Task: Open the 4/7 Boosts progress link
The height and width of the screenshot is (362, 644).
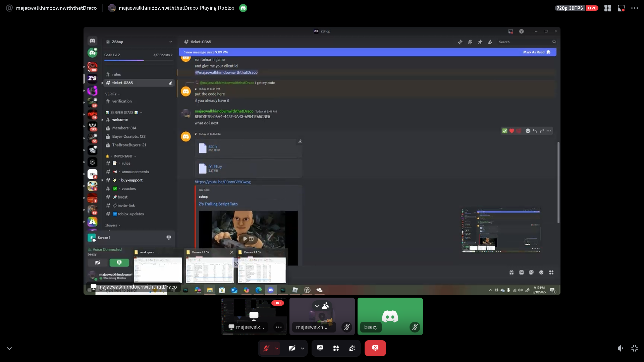Action: (163, 55)
